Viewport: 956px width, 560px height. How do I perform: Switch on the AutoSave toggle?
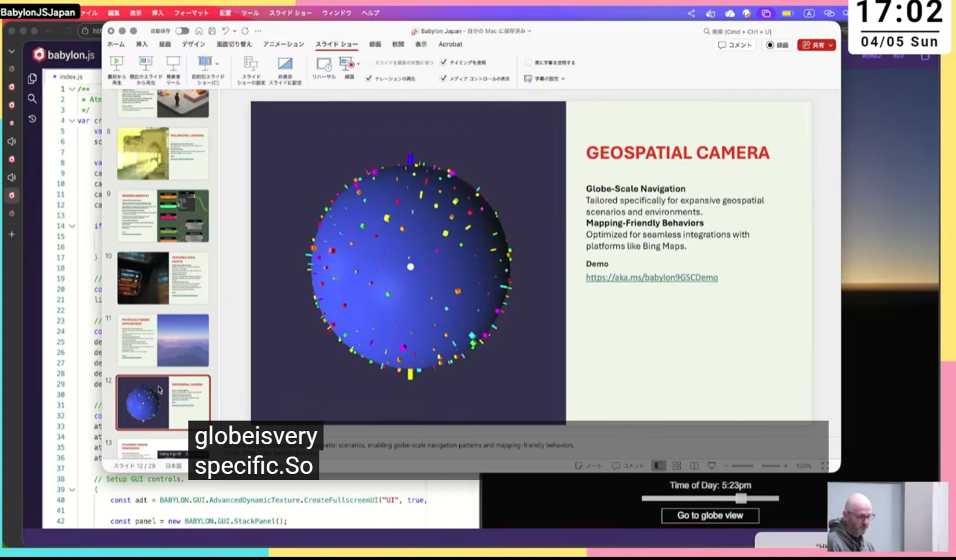(x=182, y=31)
